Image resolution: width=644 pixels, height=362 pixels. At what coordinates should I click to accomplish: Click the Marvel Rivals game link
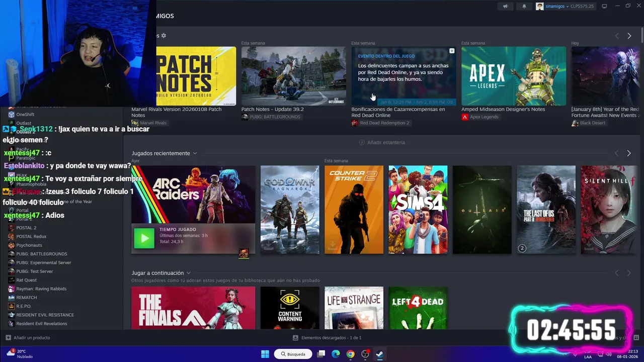click(149, 123)
